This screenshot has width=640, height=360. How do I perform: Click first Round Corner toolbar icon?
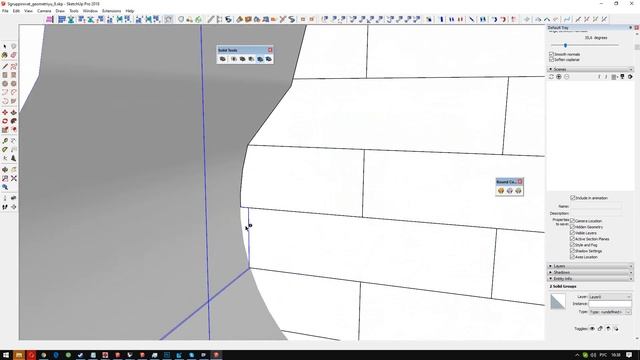coord(501,191)
